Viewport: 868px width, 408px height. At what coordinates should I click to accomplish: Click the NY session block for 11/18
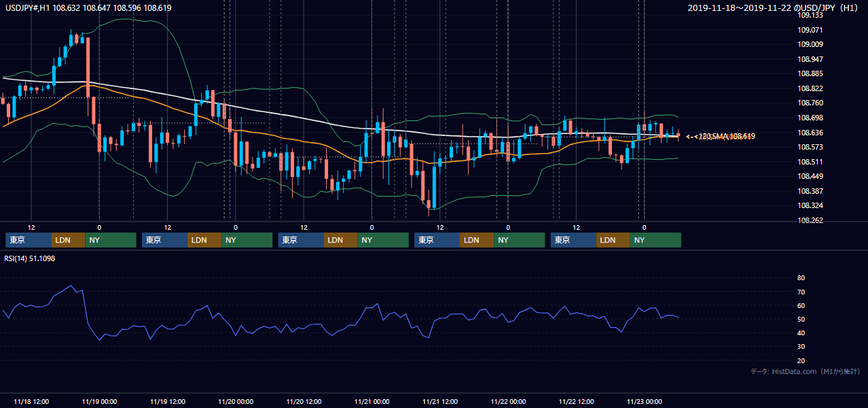click(x=111, y=240)
